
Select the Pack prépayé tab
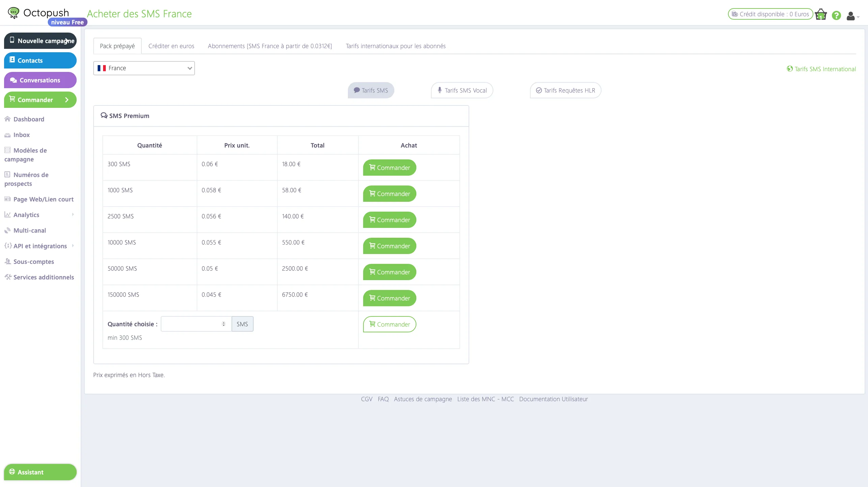(117, 46)
